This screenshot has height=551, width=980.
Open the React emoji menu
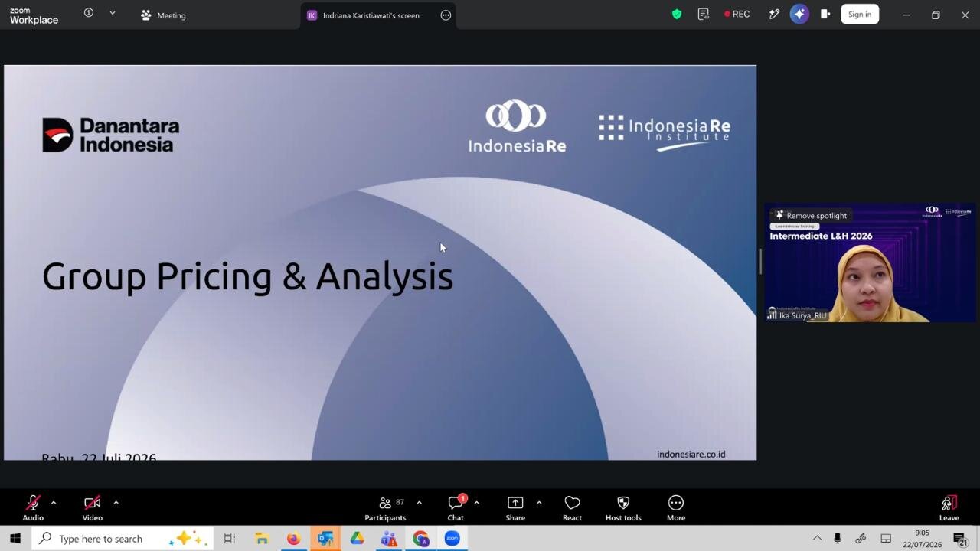pyautogui.click(x=572, y=507)
